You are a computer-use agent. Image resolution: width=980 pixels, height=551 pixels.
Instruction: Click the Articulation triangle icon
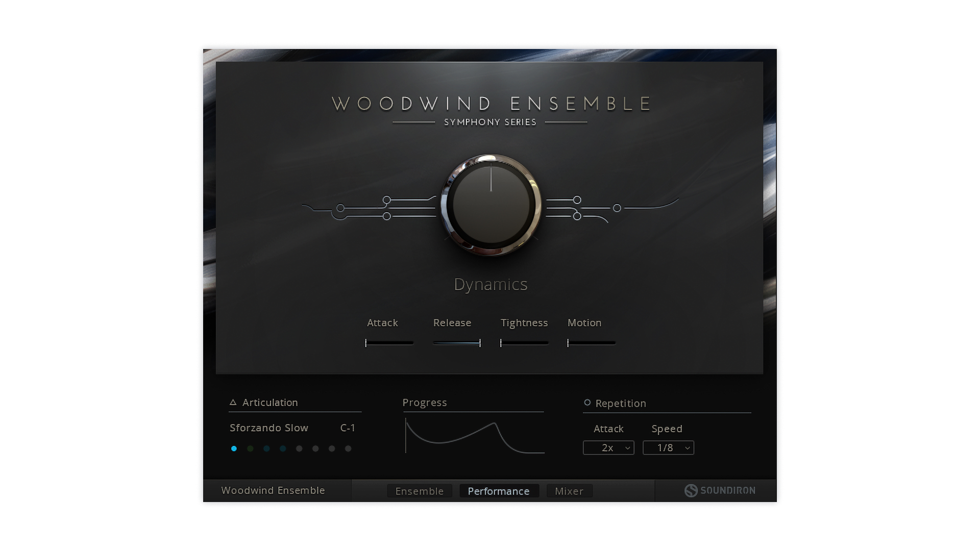click(233, 403)
